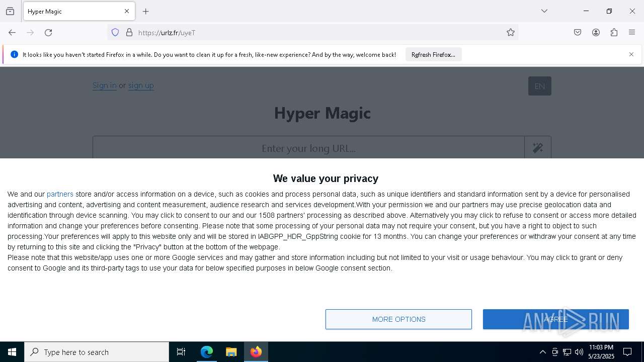The image size is (644, 362).
Task: Click Firefox icon in taskbar
Action: point(256,352)
